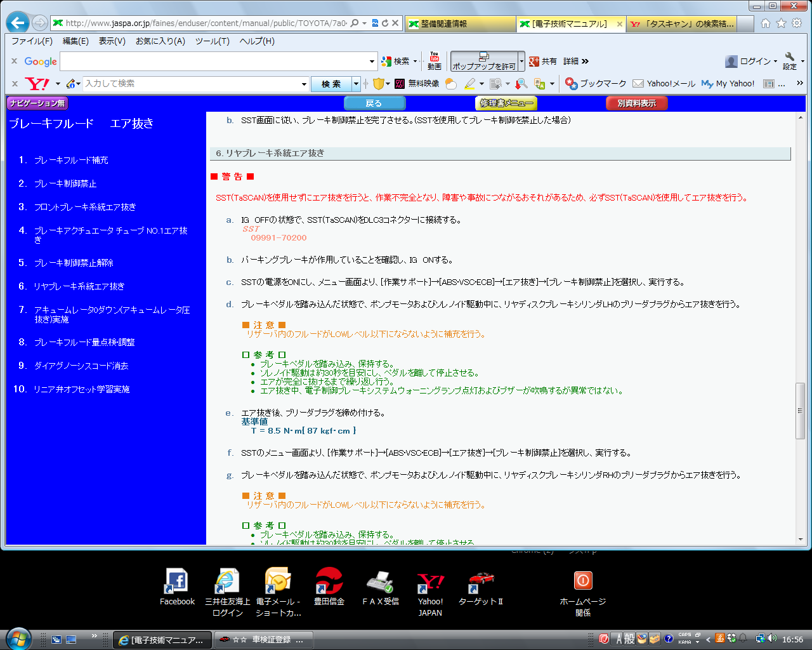This screenshot has height=650, width=812.
Task: Click the Yahoo 入力して検索 input field
Action: tap(191, 83)
